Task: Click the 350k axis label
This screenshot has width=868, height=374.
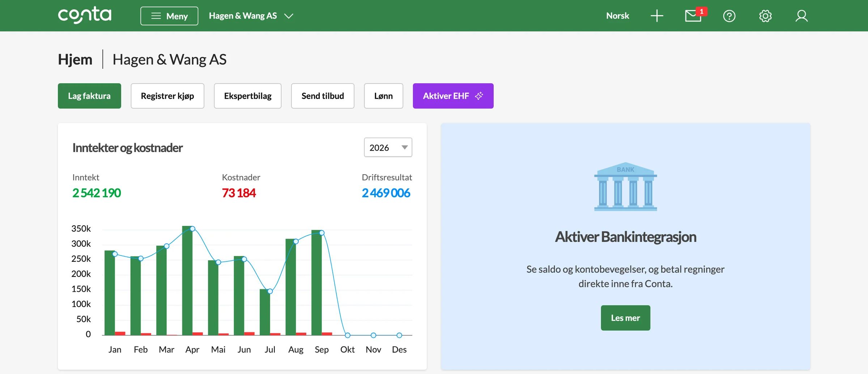Action: 81,228
